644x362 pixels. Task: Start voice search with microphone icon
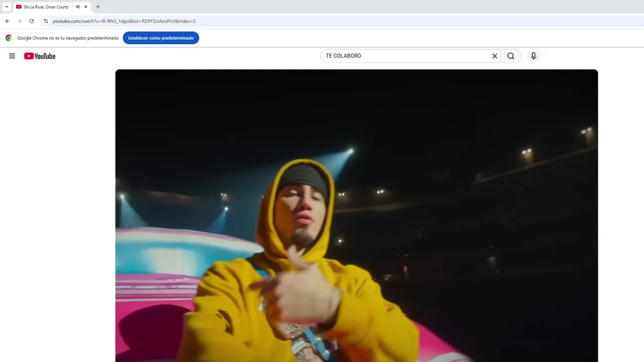[534, 56]
